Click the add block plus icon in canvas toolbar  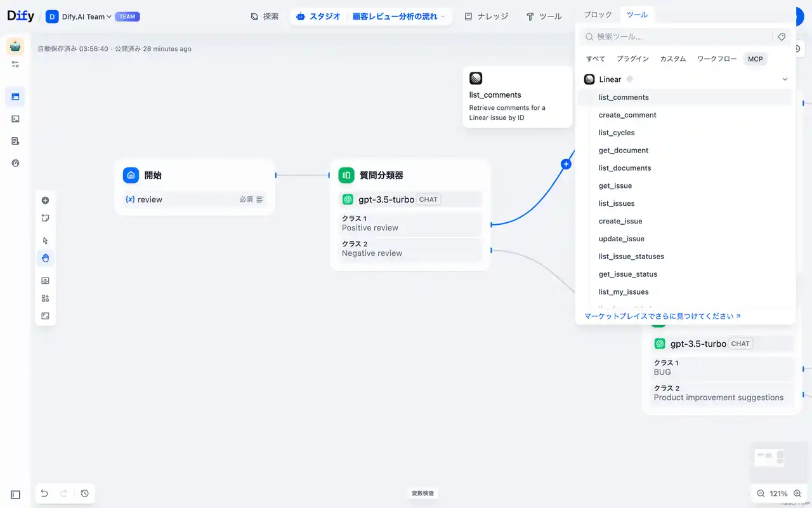[45, 201]
